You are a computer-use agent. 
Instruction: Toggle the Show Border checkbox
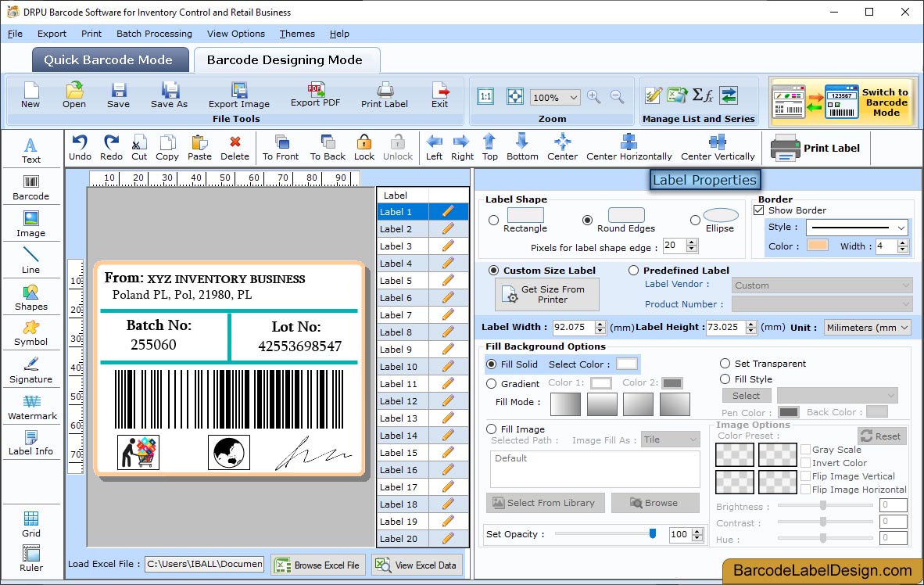pos(759,210)
